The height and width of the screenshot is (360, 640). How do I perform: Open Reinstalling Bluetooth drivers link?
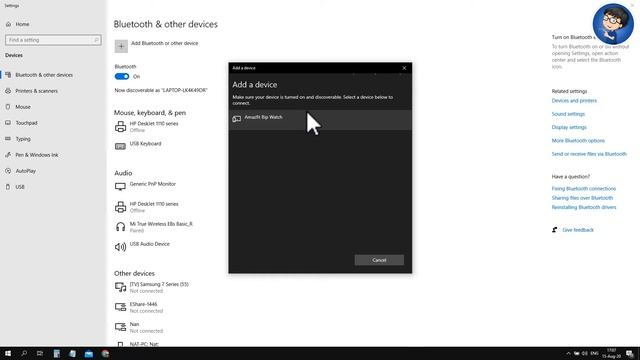(584, 207)
